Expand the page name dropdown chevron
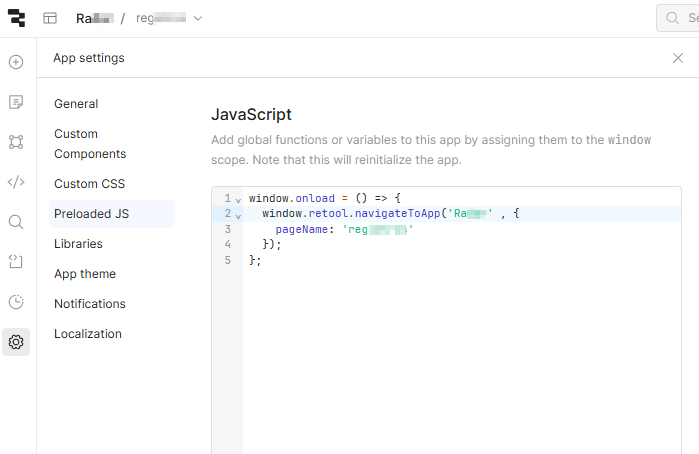The width and height of the screenshot is (699, 454). point(197,19)
